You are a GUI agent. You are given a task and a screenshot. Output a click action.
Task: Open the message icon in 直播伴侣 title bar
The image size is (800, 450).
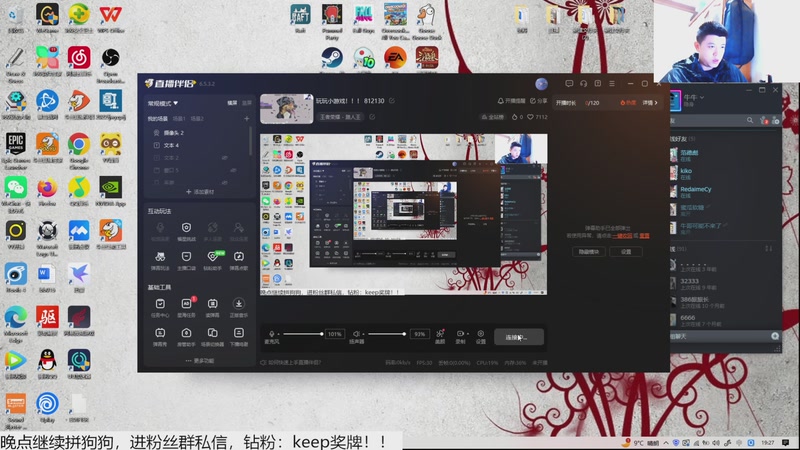point(569,84)
